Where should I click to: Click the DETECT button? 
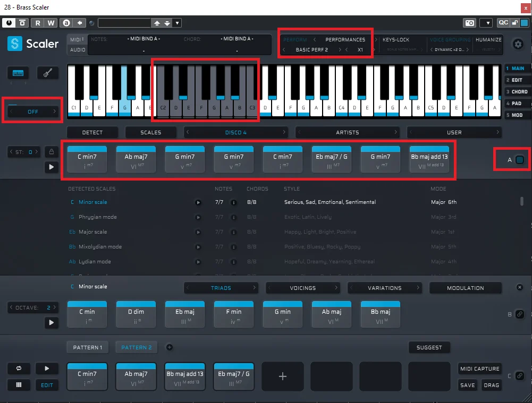(x=92, y=132)
